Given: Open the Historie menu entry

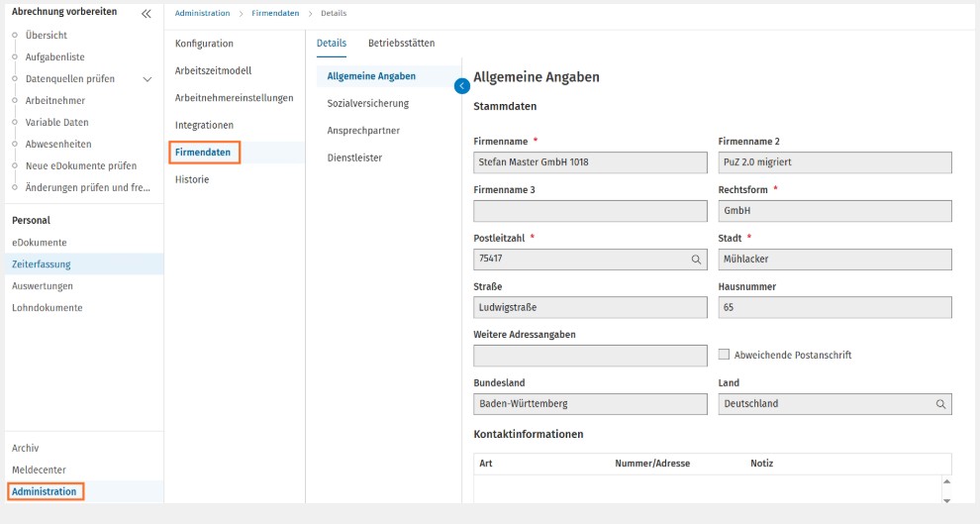Looking at the screenshot, I should coord(192,179).
